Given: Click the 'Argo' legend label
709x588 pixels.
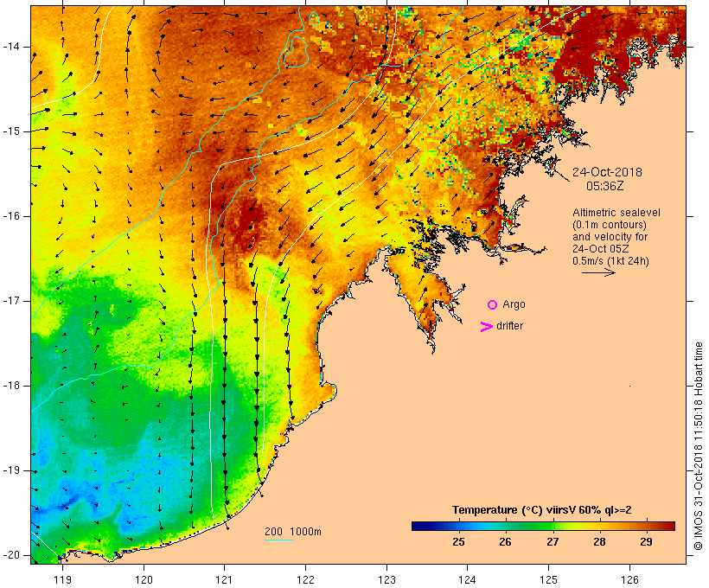Looking at the screenshot, I should click(x=514, y=304).
